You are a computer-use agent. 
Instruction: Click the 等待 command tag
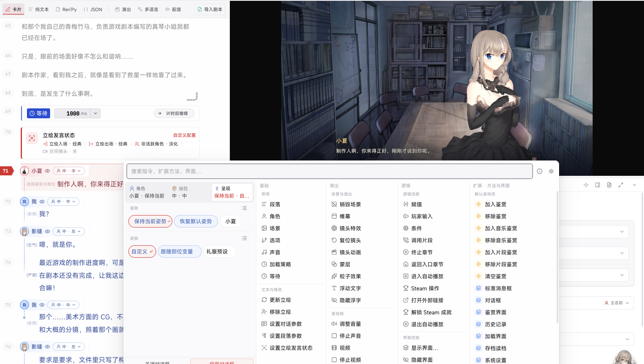pos(39,113)
